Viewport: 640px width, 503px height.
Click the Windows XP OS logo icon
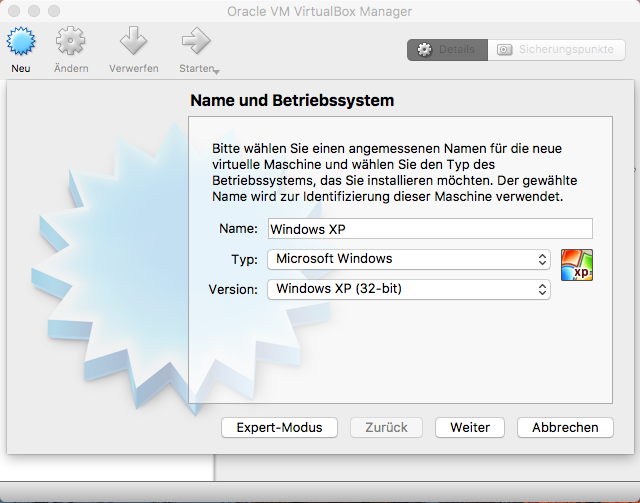(x=577, y=265)
